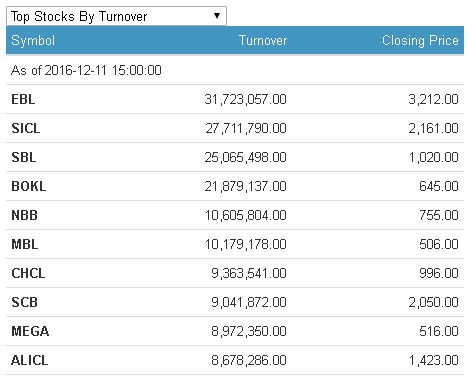Open the CHCL stock symbol
Viewport: 469px width, 378px height.
click(28, 273)
